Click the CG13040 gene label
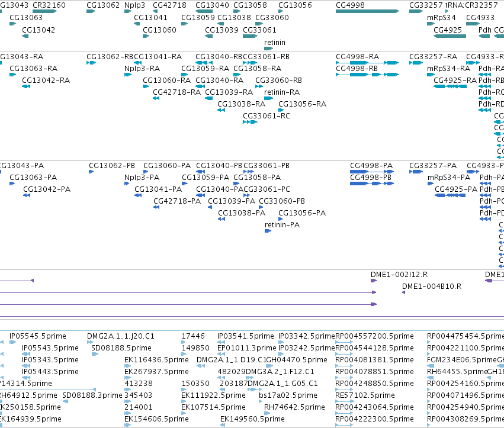 coord(212,5)
